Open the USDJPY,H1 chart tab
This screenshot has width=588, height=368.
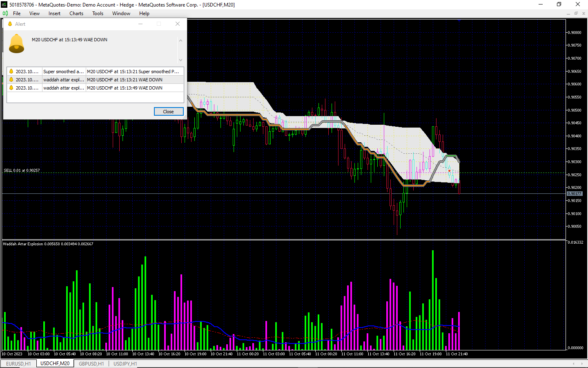pyautogui.click(x=125, y=364)
